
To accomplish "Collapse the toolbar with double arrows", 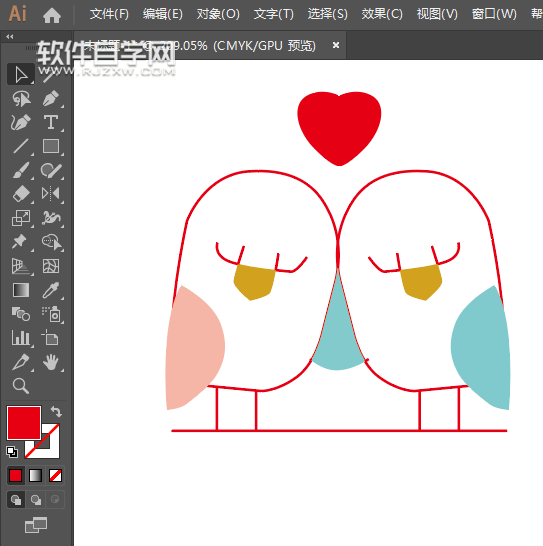I will pos(9,37).
